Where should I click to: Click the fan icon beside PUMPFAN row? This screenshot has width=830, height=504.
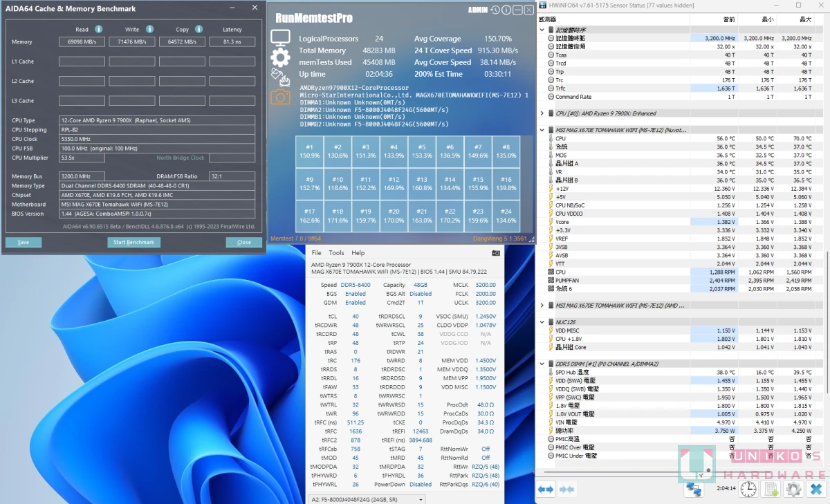tap(551, 281)
